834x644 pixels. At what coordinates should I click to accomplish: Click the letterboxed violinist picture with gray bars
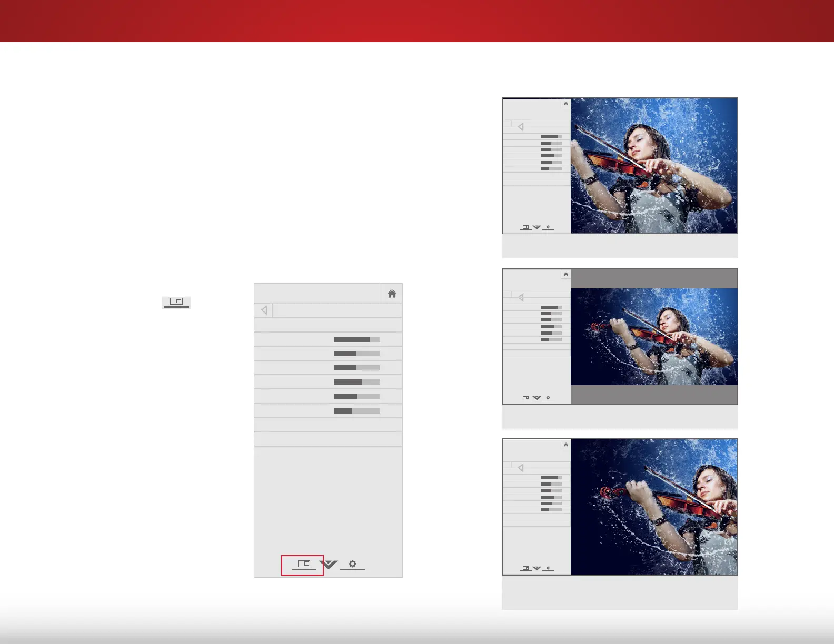654,337
